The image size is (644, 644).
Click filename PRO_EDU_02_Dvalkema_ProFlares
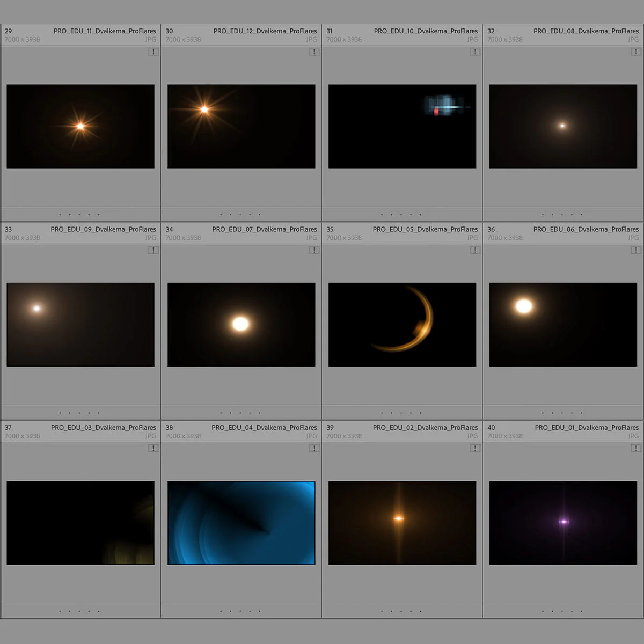[426, 428]
